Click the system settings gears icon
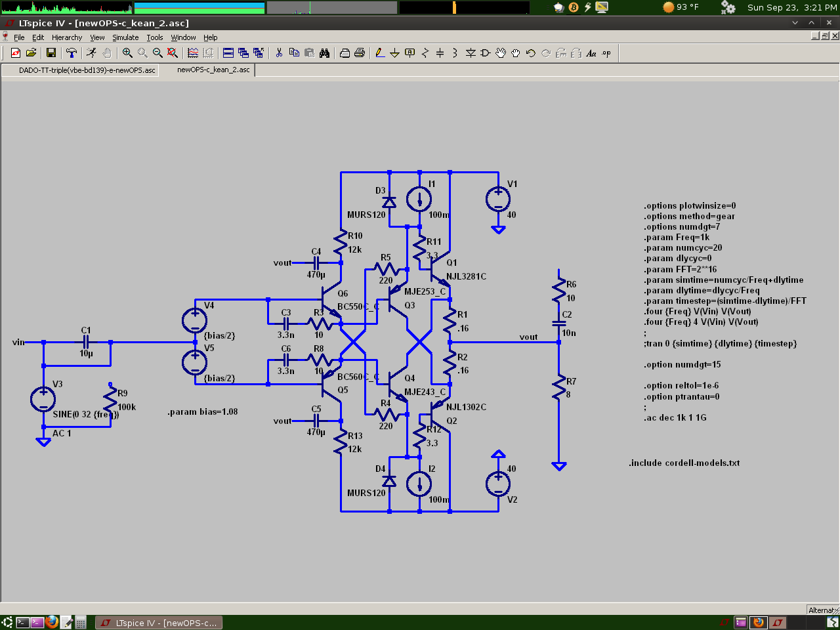 pos(728,7)
